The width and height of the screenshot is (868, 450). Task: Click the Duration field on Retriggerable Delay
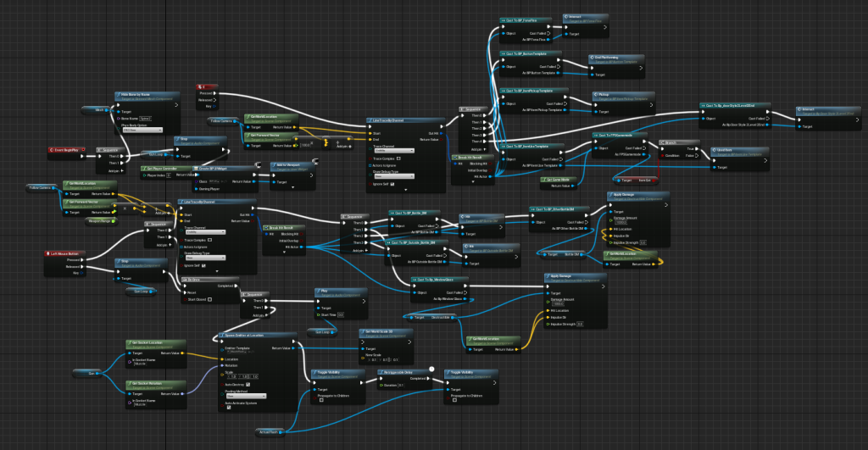coord(401,385)
